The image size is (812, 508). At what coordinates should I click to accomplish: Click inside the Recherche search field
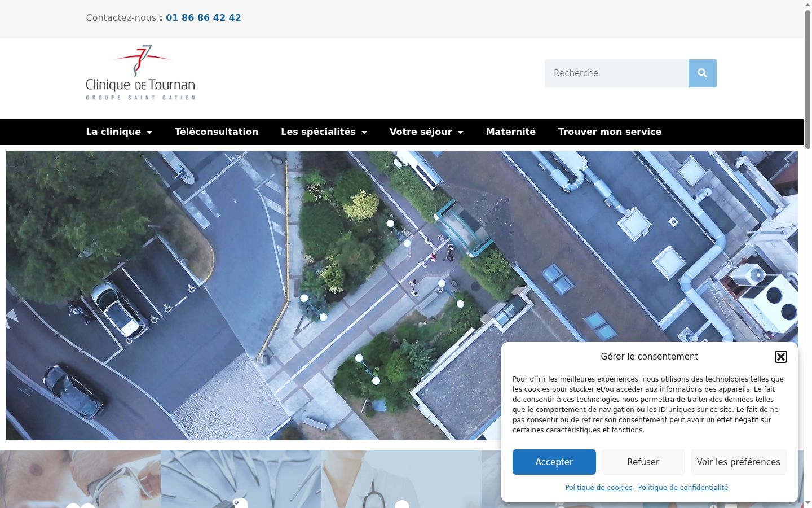tap(616, 73)
